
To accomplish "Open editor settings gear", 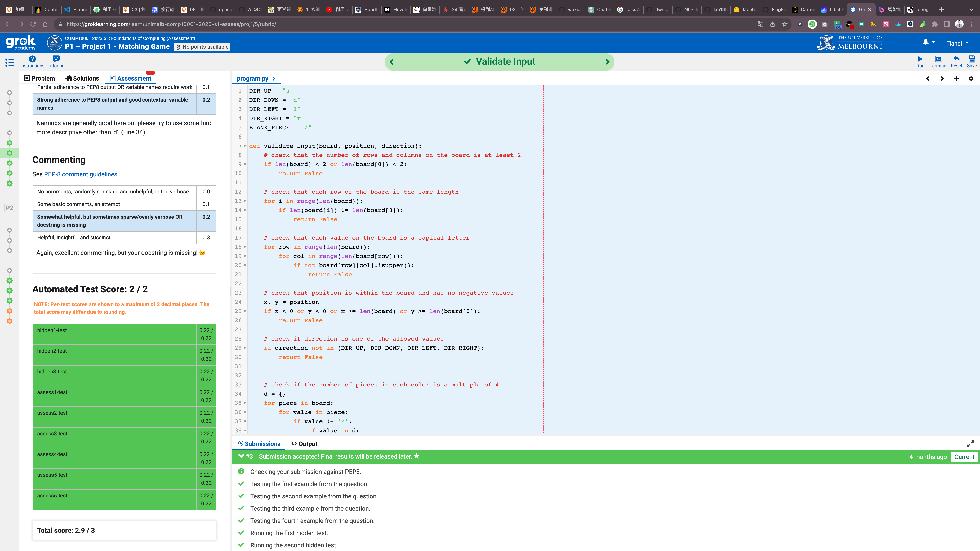I will tap(971, 78).
